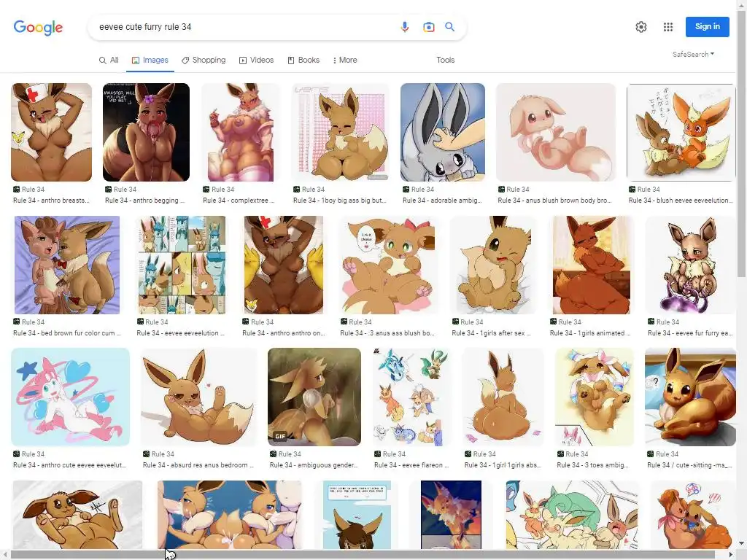Open the settings gear icon
The image size is (747, 560).
click(x=641, y=27)
